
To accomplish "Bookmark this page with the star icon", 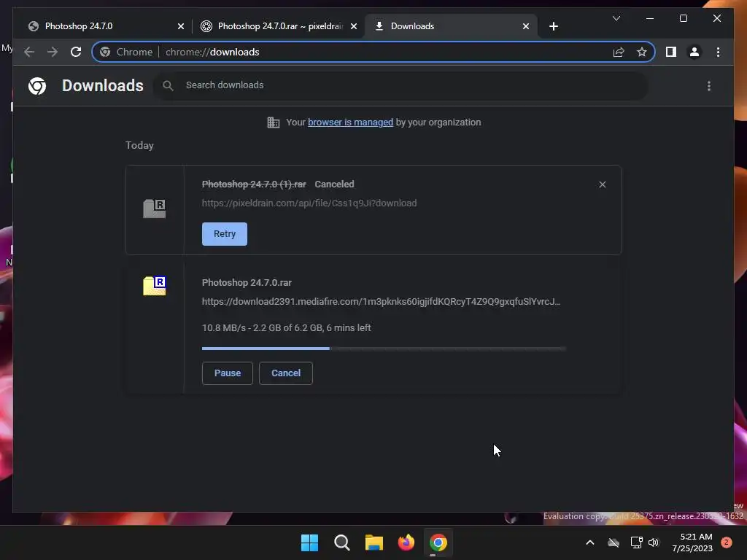I will tap(642, 52).
